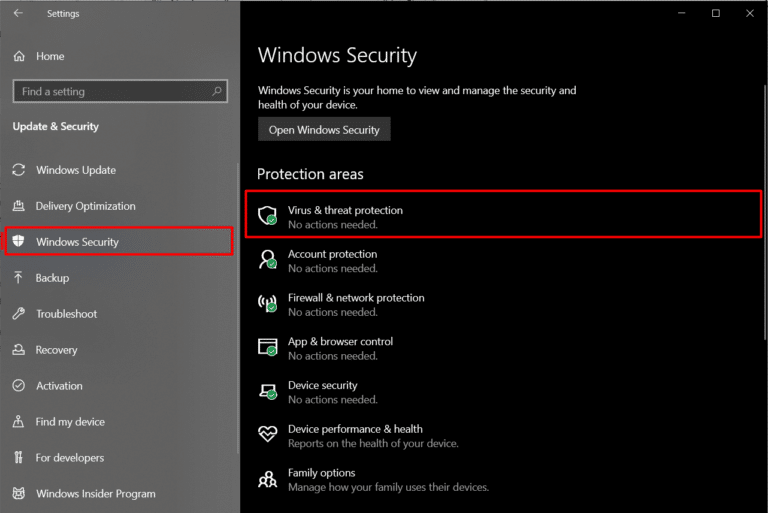Open Recovery settings page
This screenshot has height=513, width=768.
point(56,350)
